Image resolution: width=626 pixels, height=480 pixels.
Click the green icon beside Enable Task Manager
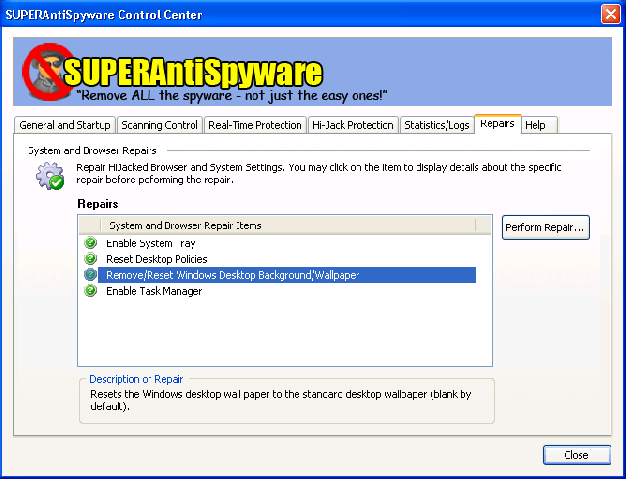91,290
